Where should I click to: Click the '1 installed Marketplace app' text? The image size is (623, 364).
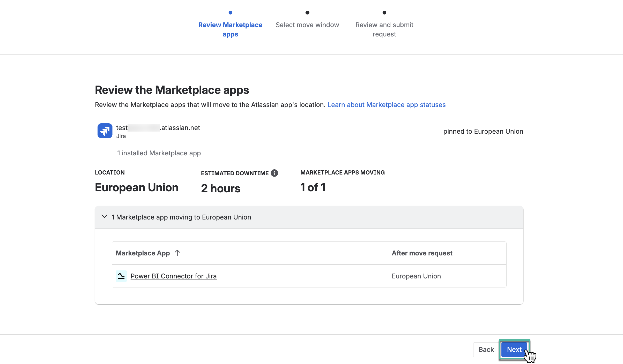click(159, 153)
